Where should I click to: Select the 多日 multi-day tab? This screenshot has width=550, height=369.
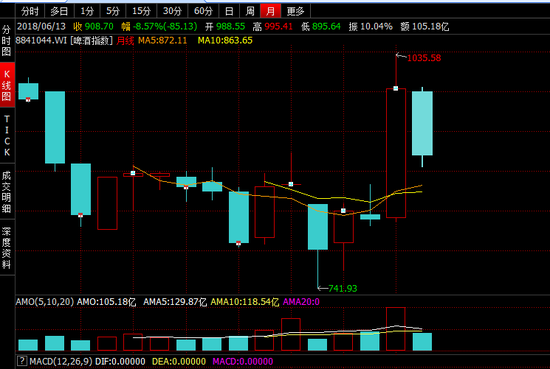click(59, 11)
